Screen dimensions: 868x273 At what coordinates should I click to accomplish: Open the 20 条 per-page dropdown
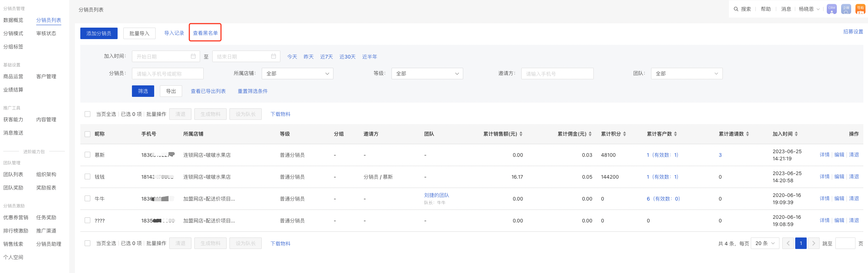(765, 243)
